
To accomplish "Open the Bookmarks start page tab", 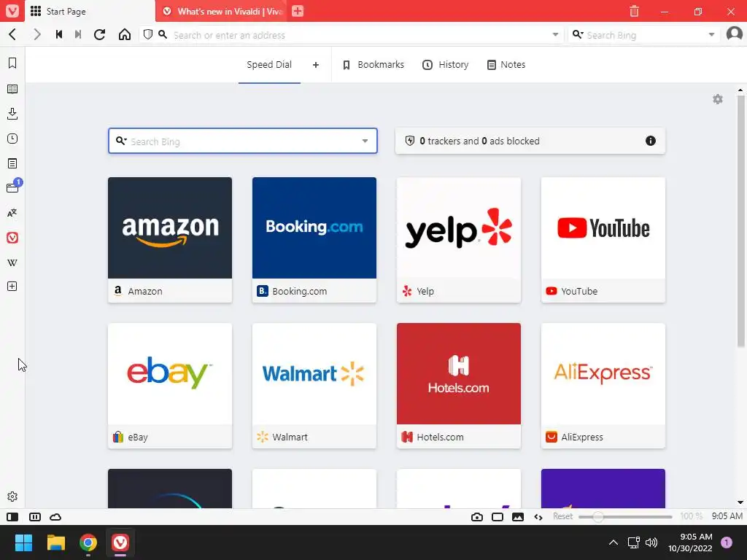I will pos(373,65).
